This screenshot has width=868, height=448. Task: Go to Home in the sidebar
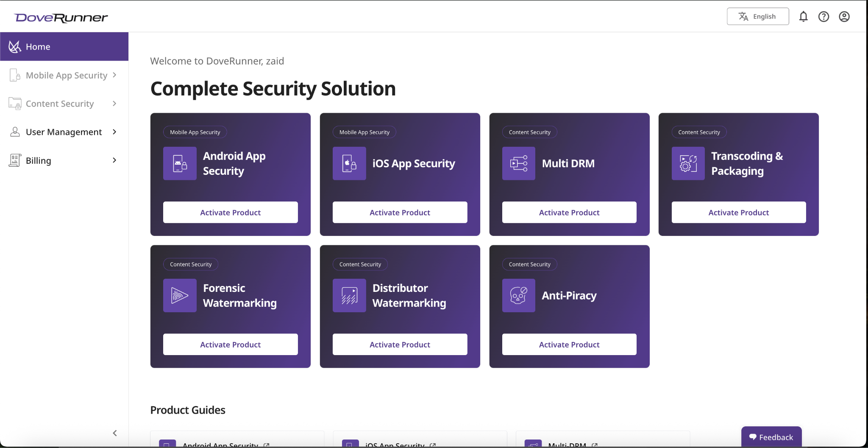pyautogui.click(x=64, y=47)
